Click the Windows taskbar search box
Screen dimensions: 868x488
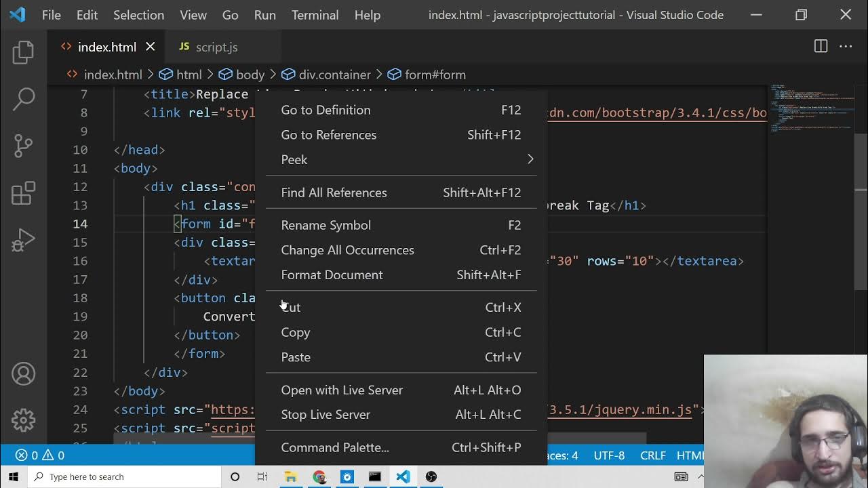[125, 476]
